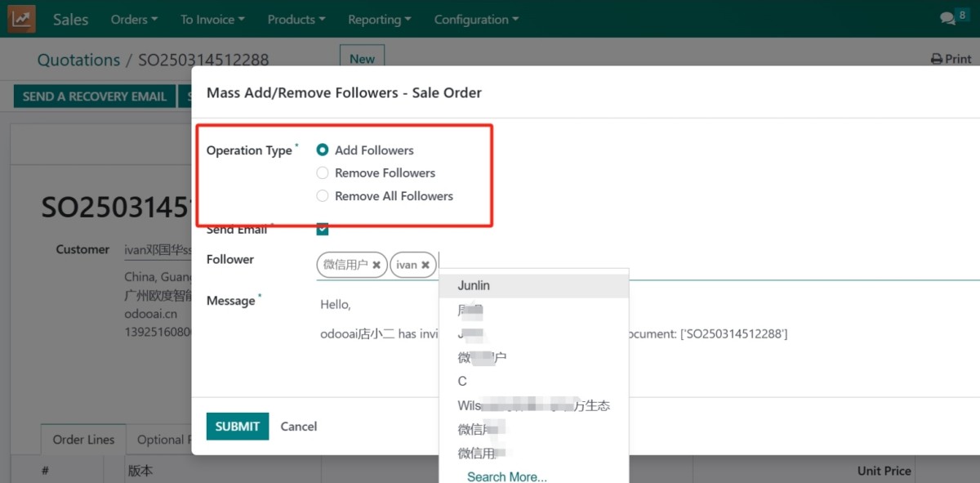Select Remove Followers radio option
The width and height of the screenshot is (980, 483).
point(323,173)
